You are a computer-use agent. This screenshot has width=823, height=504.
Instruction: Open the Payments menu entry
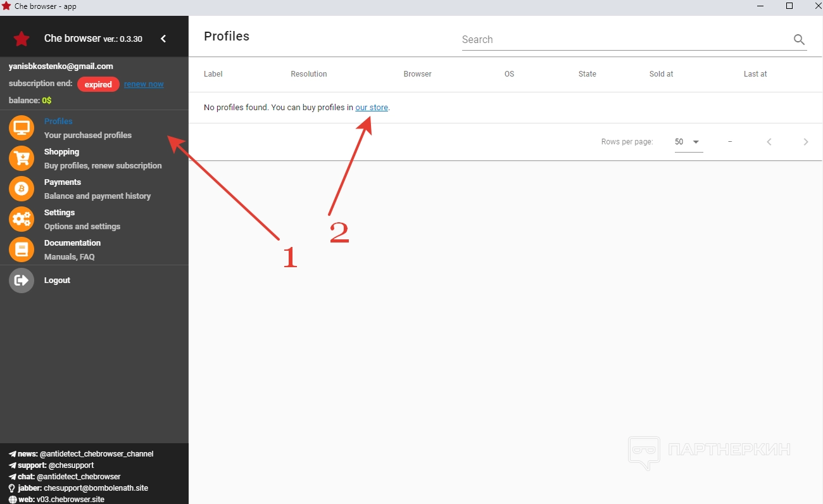pyautogui.click(x=63, y=182)
